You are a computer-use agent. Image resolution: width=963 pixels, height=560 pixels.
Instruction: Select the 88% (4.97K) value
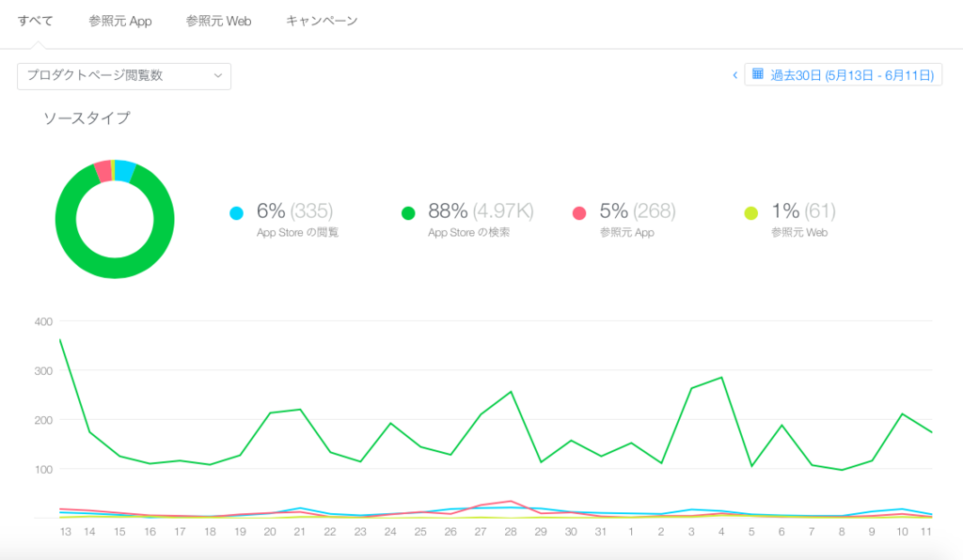pyautogui.click(x=481, y=211)
